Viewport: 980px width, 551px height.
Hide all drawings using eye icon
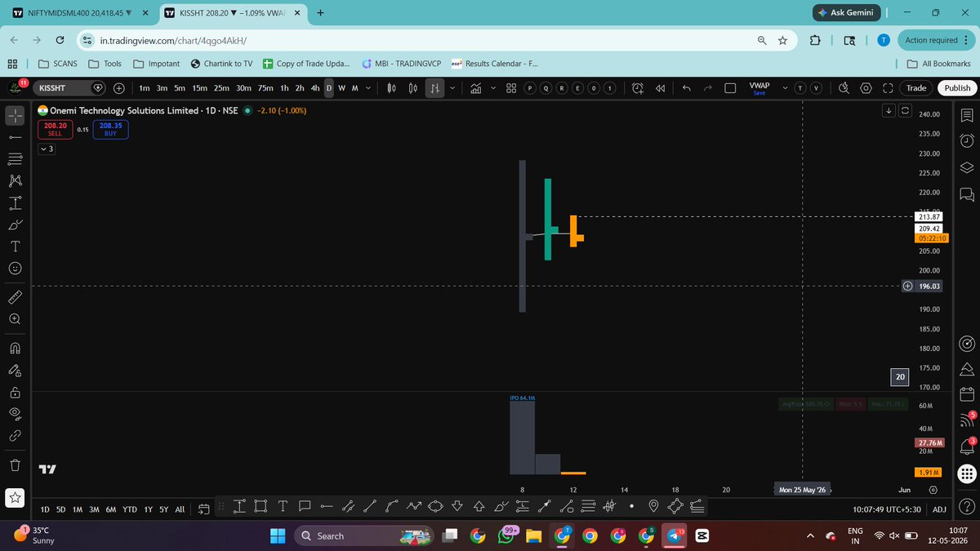click(x=15, y=414)
